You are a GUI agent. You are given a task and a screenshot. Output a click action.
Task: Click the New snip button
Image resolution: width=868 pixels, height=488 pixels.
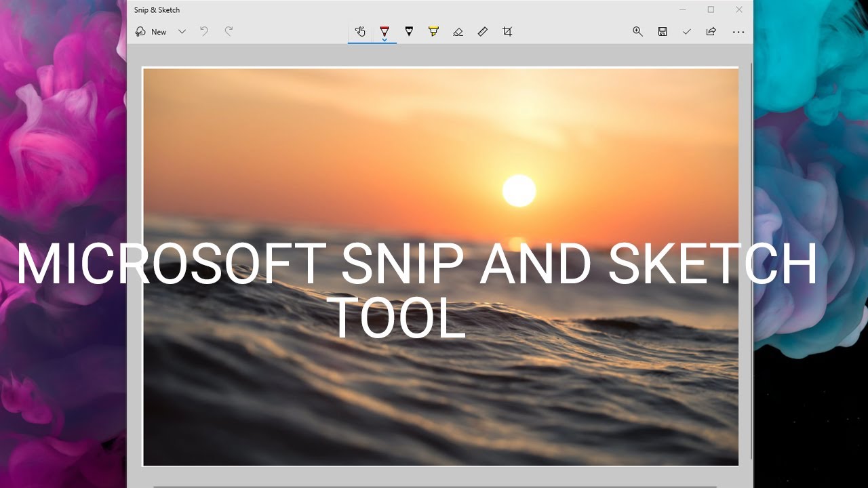[151, 32]
